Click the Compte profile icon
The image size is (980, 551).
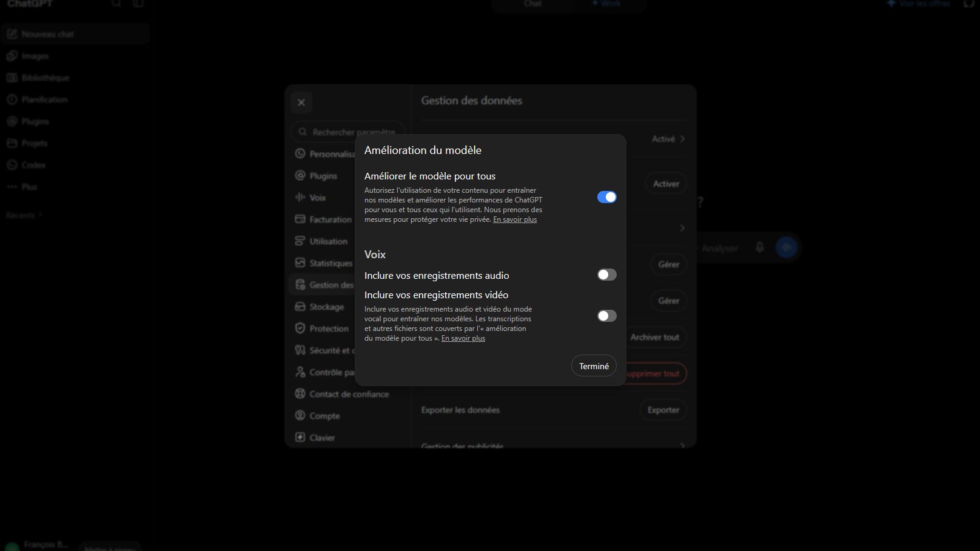[x=300, y=416]
